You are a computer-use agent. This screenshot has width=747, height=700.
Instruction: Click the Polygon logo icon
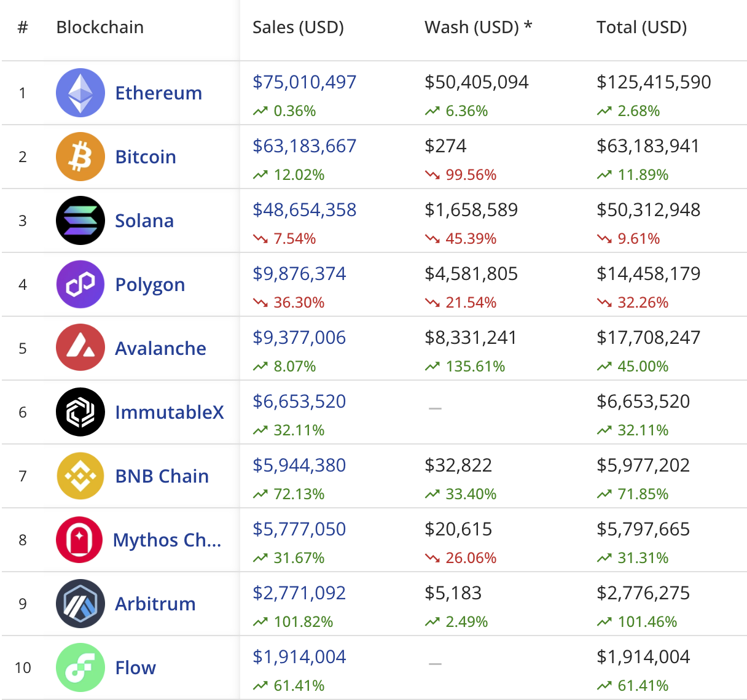(x=80, y=284)
